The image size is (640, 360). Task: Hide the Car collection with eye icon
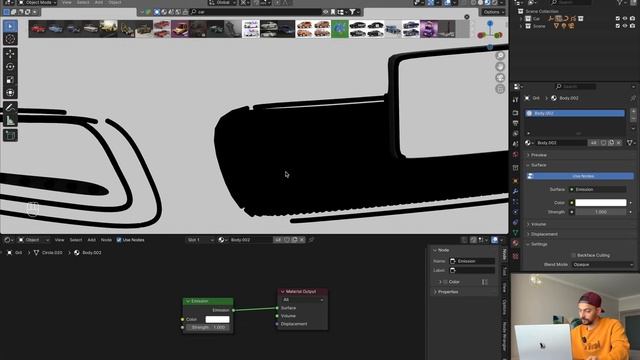625,18
